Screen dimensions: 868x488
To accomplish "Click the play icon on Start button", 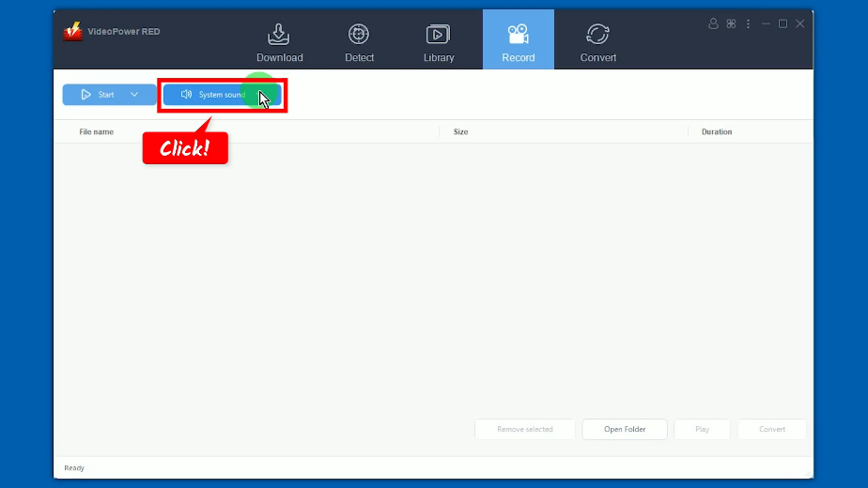I will (x=85, y=95).
